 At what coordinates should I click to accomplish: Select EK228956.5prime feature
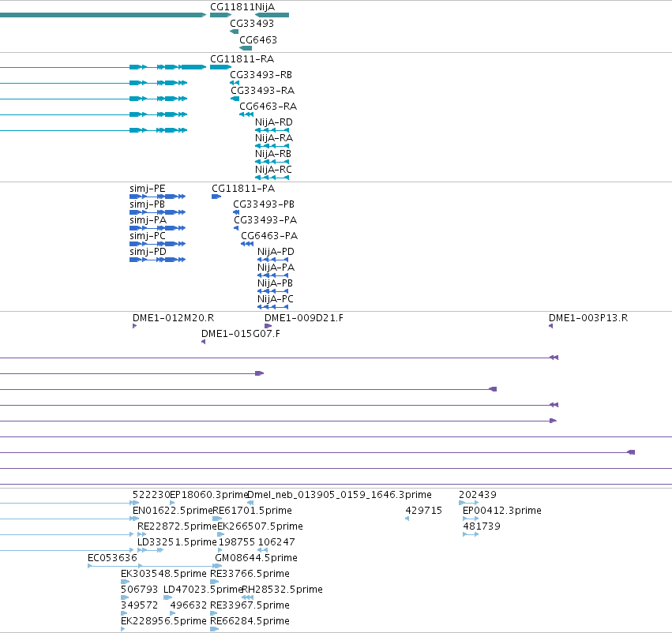click(163, 621)
